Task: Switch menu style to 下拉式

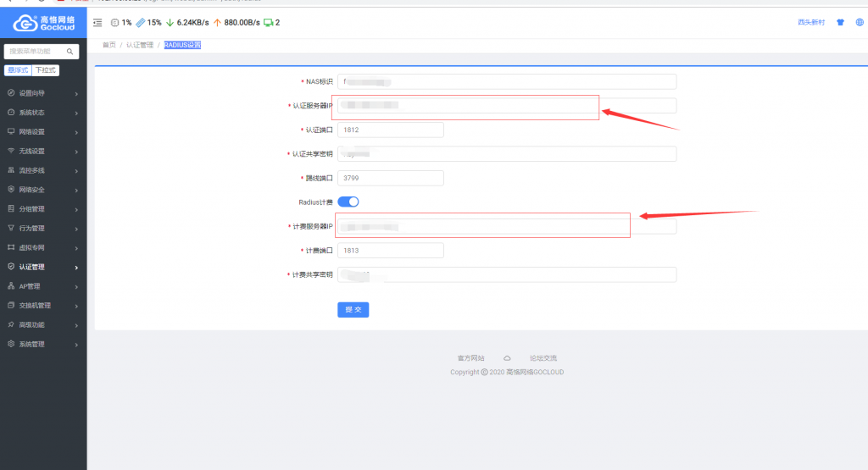Action: pos(46,70)
